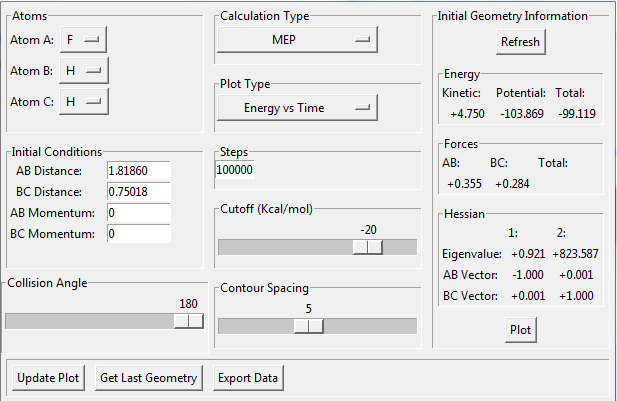Click the AB Distance input field
The image size is (617, 401).
pos(138,171)
